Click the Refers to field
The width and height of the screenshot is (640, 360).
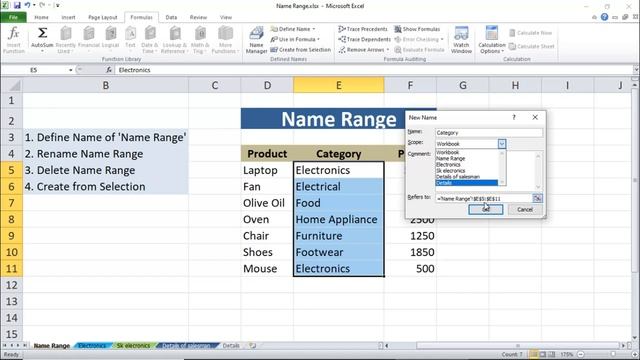(x=484, y=198)
